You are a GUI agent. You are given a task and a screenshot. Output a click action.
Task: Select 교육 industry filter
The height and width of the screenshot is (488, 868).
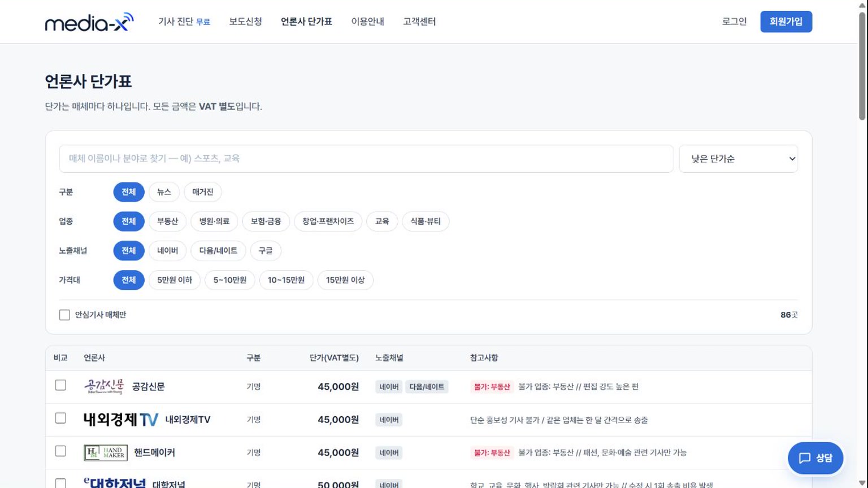tap(382, 221)
